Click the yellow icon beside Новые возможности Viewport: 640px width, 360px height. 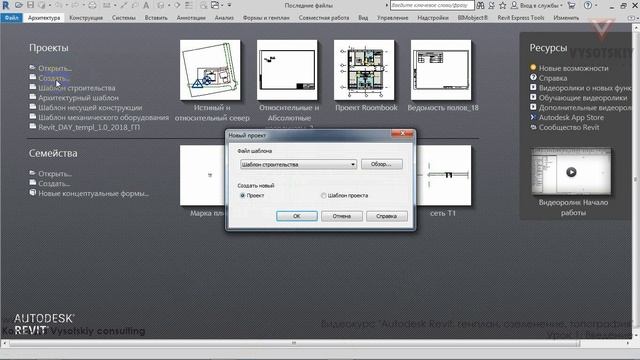(x=533, y=67)
